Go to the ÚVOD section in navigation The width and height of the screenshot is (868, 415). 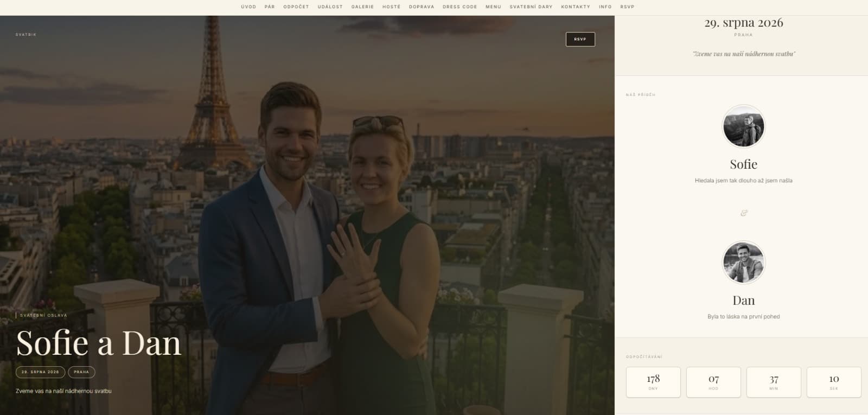tap(248, 7)
